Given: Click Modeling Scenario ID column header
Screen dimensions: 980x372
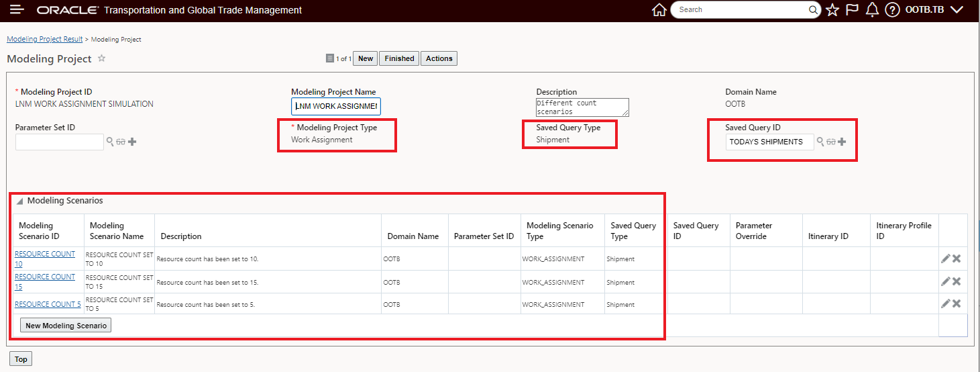Looking at the screenshot, I should pos(48,230).
